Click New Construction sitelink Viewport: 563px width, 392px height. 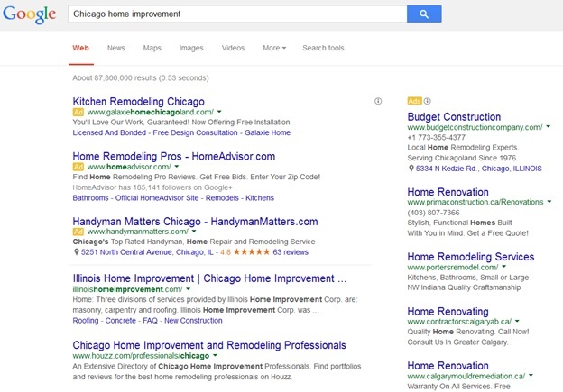[x=193, y=321]
